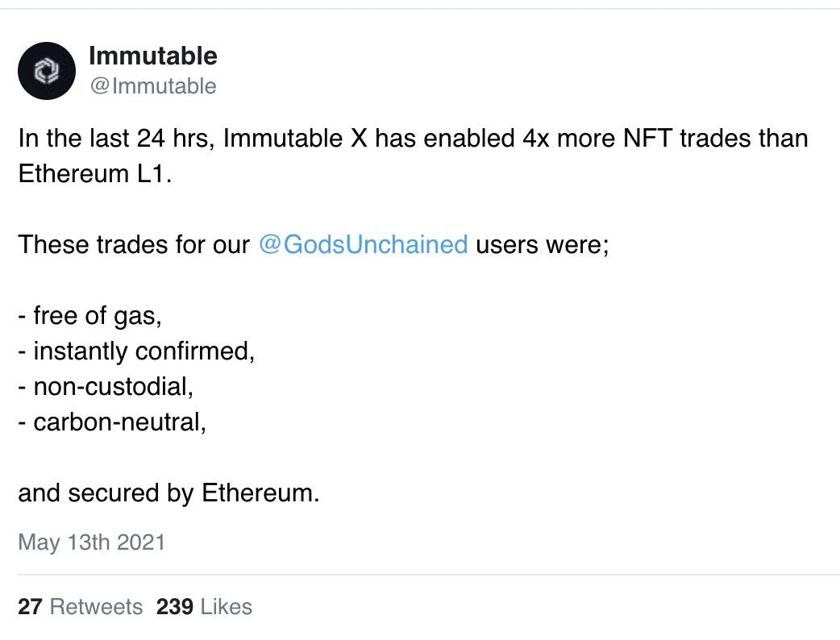Viewport: 840px width, 640px height.
Task: Select the "carbon-neutral" bullet line
Action: [x=113, y=422]
